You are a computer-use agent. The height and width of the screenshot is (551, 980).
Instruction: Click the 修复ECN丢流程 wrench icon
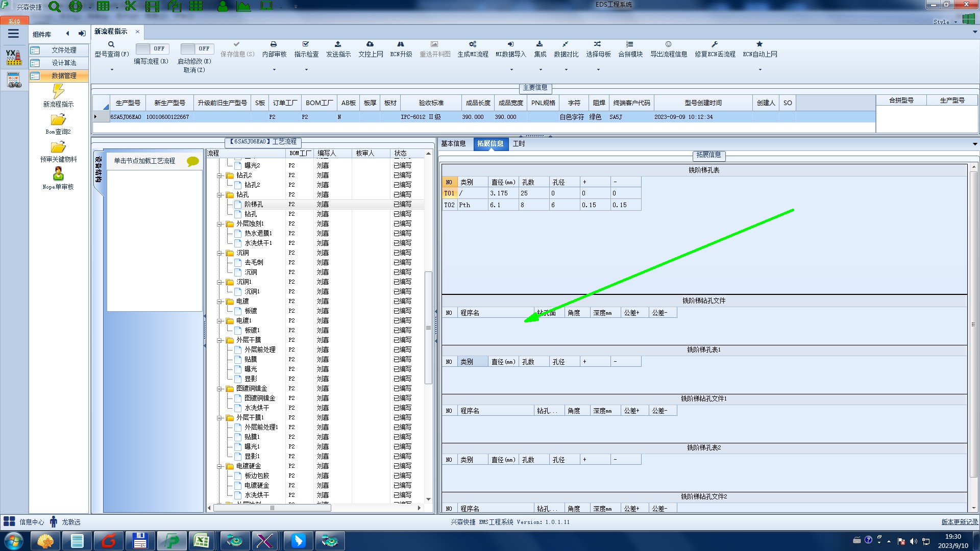pyautogui.click(x=715, y=44)
